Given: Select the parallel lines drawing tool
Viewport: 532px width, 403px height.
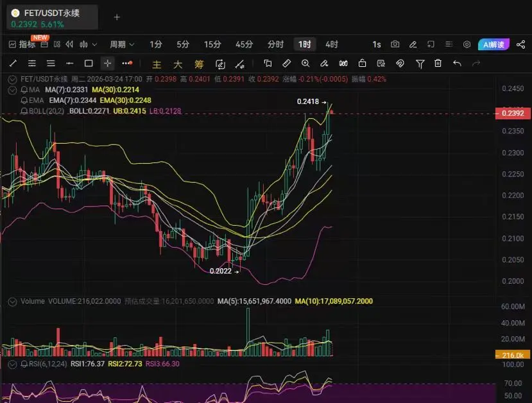Looking at the screenshot, I should coord(32,63).
